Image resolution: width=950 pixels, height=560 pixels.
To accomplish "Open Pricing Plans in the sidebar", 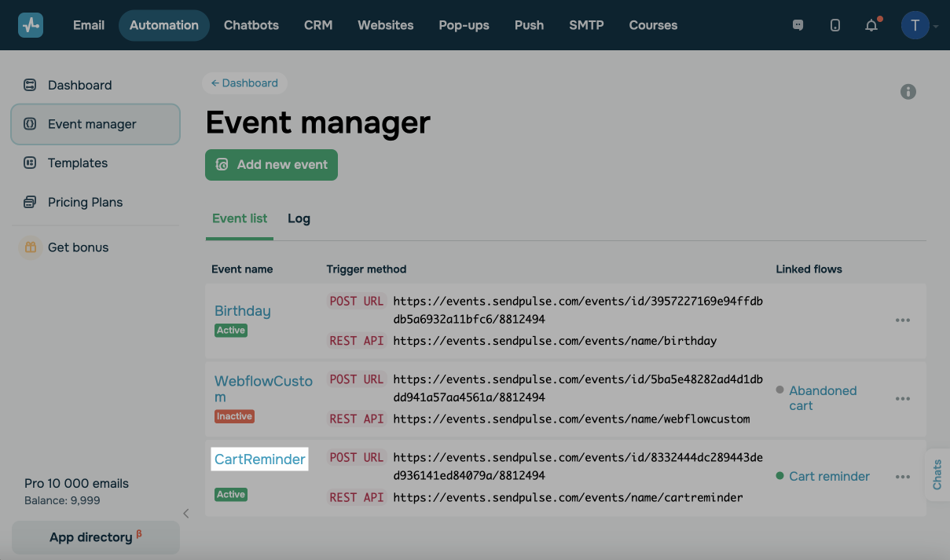I will [85, 202].
